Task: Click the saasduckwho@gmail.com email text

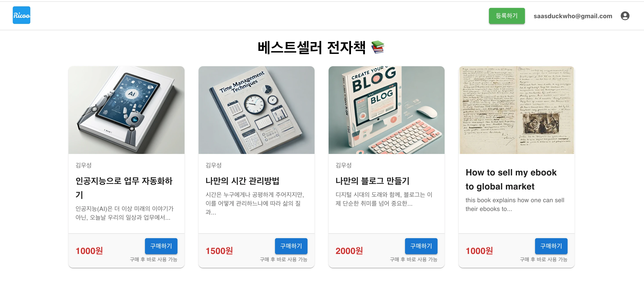Action: 573,16
